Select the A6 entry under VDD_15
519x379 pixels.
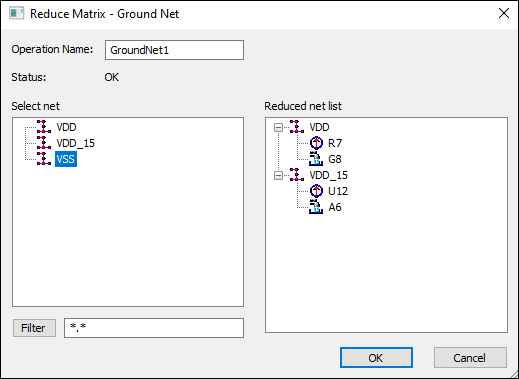point(335,207)
